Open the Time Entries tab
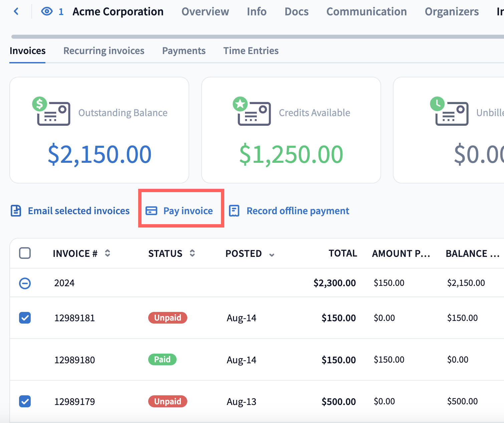The image size is (504, 423). 251,51
